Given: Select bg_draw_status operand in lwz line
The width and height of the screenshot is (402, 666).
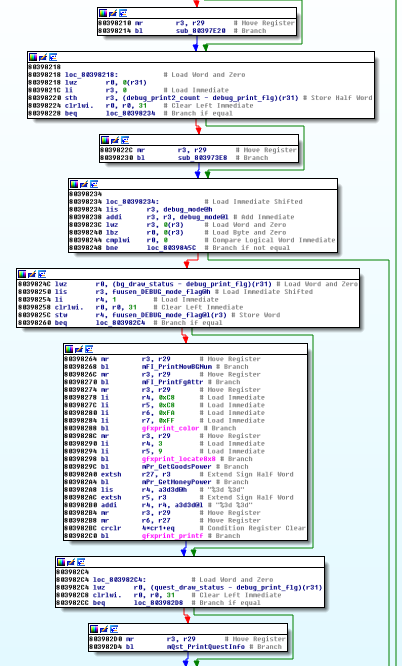Looking at the screenshot, I should pos(144,284).
